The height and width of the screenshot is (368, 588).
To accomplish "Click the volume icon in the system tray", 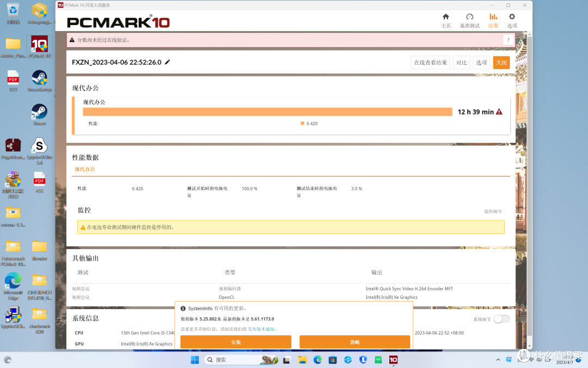I will point(539,359).
